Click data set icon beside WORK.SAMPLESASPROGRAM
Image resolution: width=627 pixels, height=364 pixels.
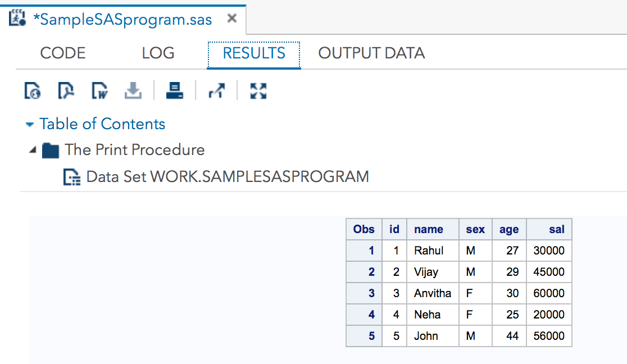tap(72, 176)
